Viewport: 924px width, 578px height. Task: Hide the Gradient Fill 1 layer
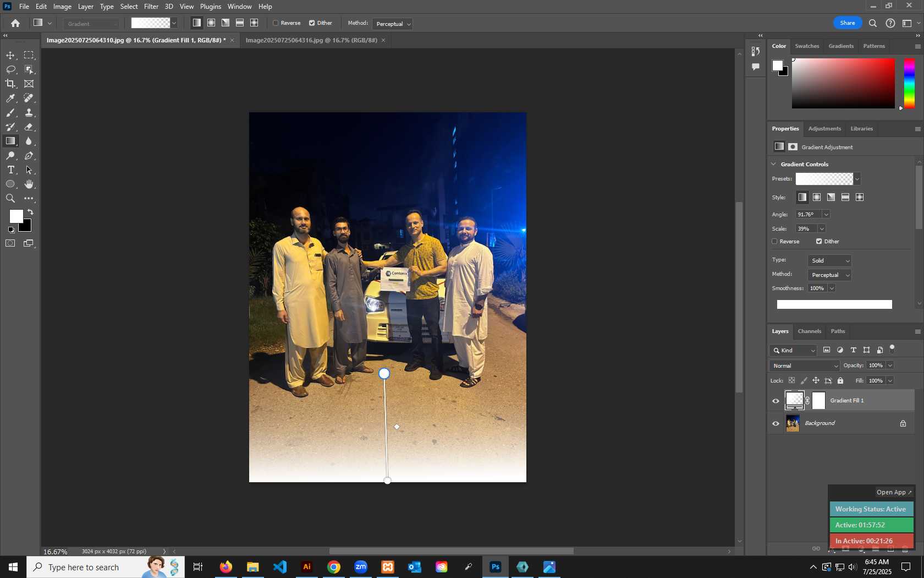click(x=776, y=401)
